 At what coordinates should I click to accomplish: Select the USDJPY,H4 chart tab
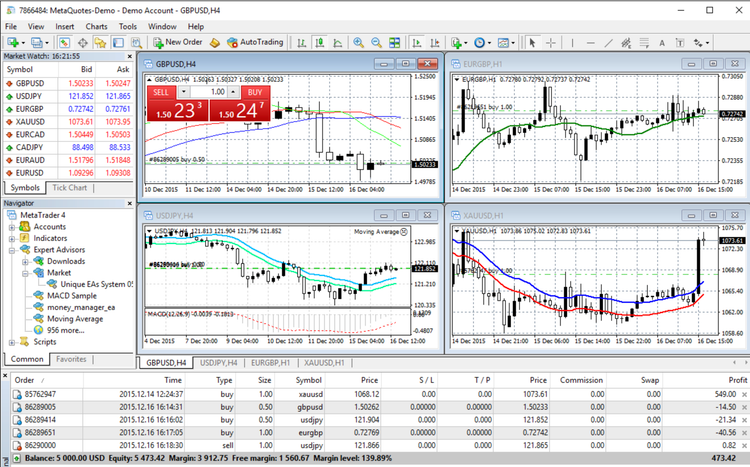tap(217, 362)
